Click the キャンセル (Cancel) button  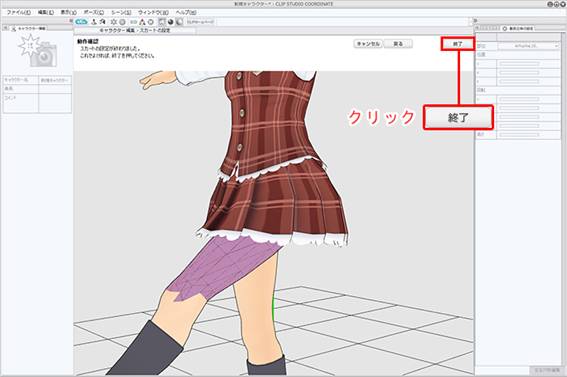[x=368, y=44]
